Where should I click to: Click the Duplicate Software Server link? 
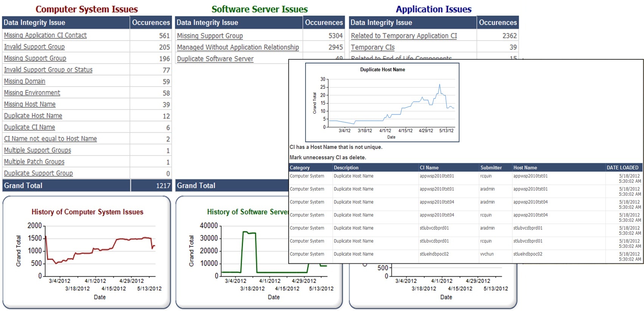coord(215,59)
